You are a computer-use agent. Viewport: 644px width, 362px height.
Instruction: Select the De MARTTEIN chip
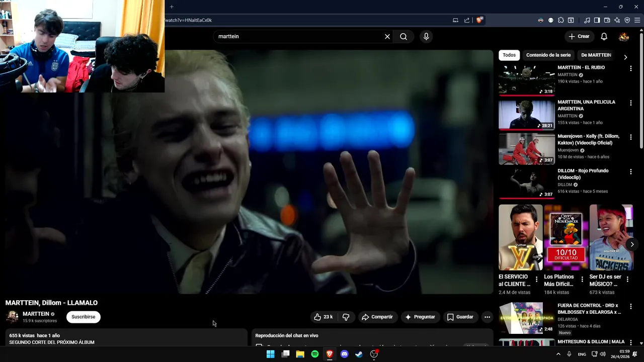pos(596,55)
